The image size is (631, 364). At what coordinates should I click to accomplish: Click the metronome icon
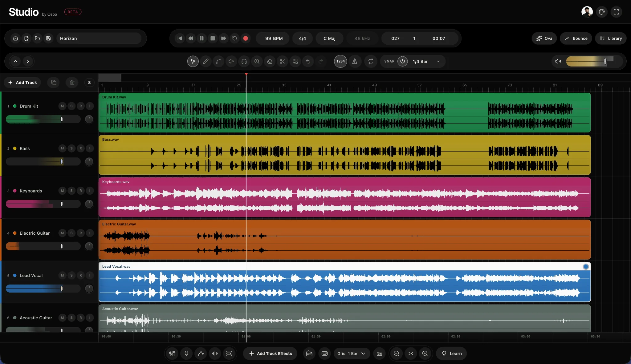355,61
